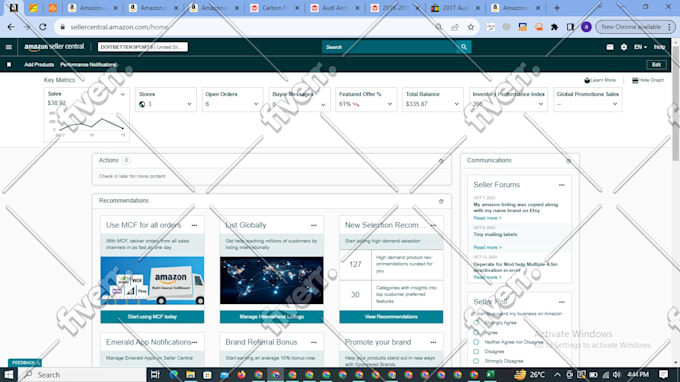Open a new browser tab

coord(557,8)
